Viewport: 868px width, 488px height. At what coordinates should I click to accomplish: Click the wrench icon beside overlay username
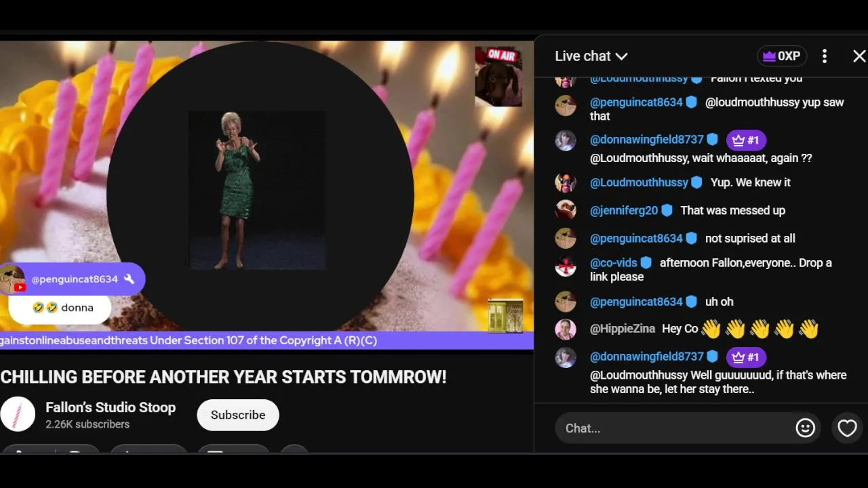pyautogui.click(x=129, y=279)
